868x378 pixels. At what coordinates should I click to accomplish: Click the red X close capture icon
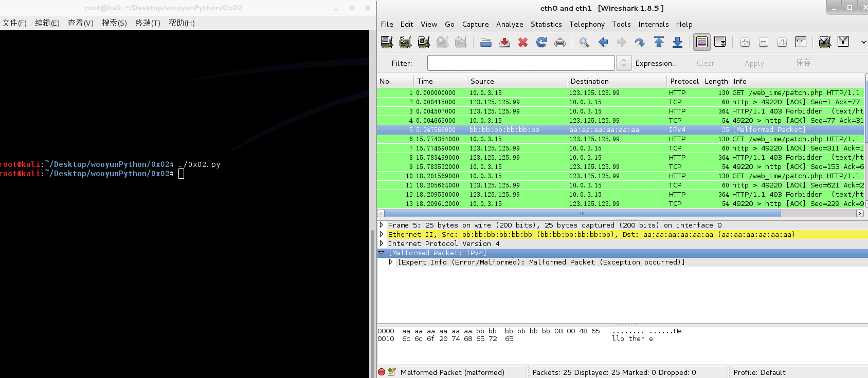point(523,42)
